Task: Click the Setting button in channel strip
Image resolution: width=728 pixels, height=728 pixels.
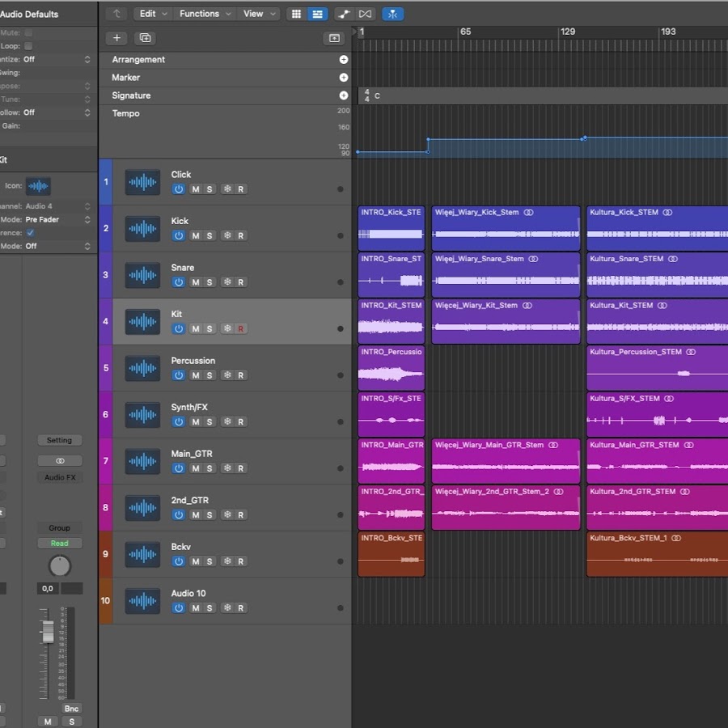Action: (x=60, y=440)
